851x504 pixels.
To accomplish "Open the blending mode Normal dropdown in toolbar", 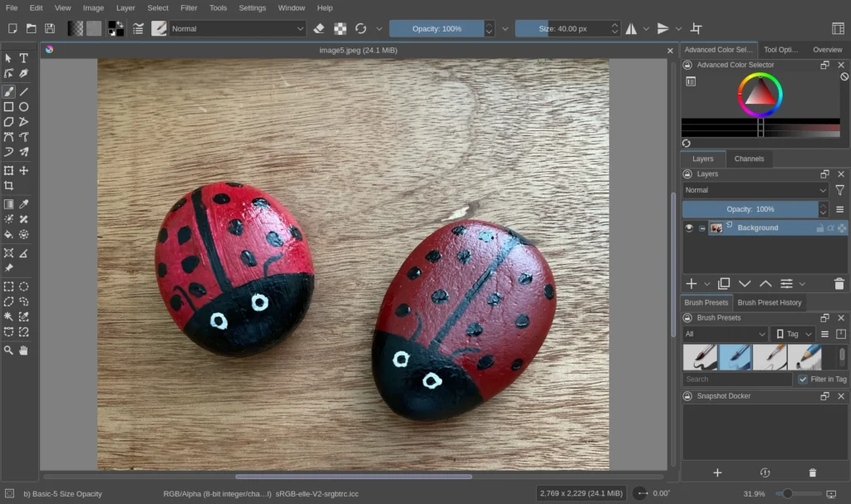I will pos(237,29).
